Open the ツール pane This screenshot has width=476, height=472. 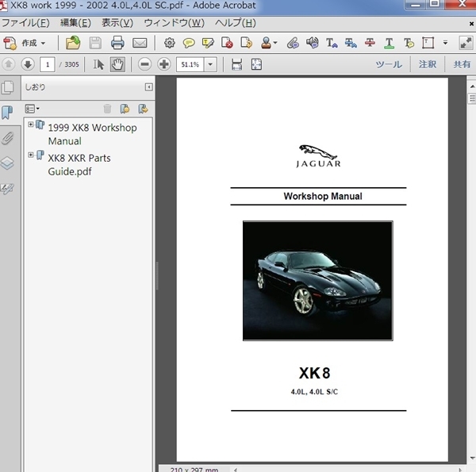388,65
